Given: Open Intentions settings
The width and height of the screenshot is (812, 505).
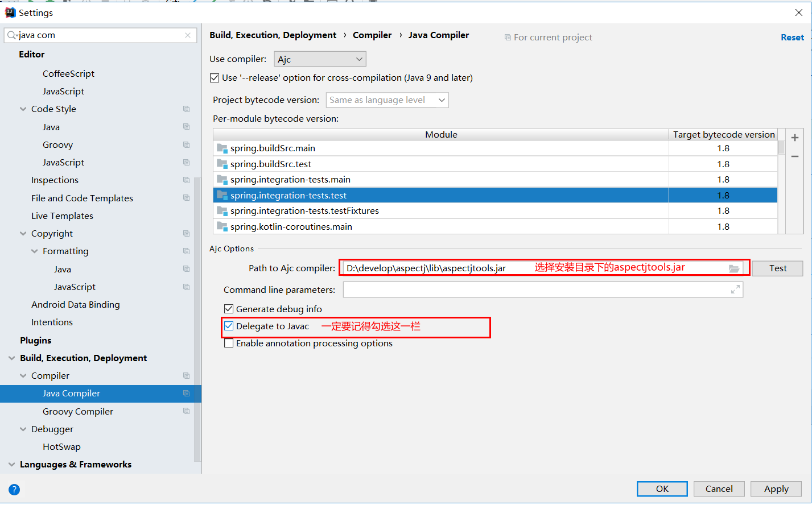Looking at the screenshot, I should click(52, 322).
